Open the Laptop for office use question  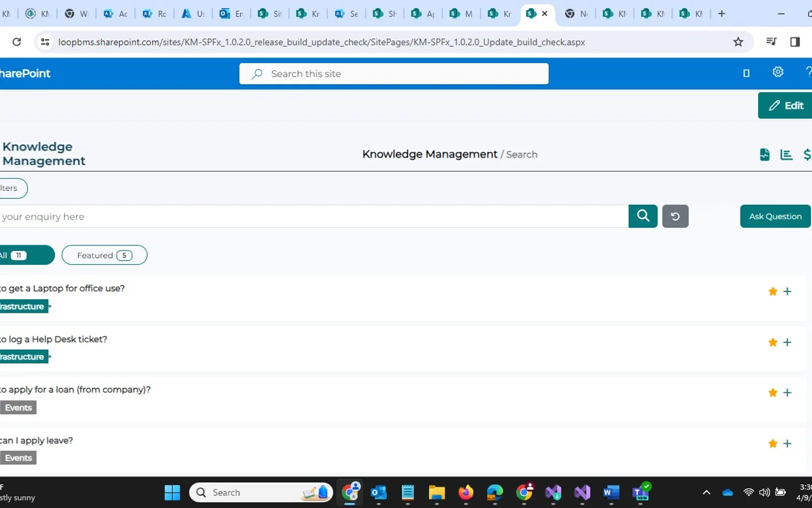[62, 289]
